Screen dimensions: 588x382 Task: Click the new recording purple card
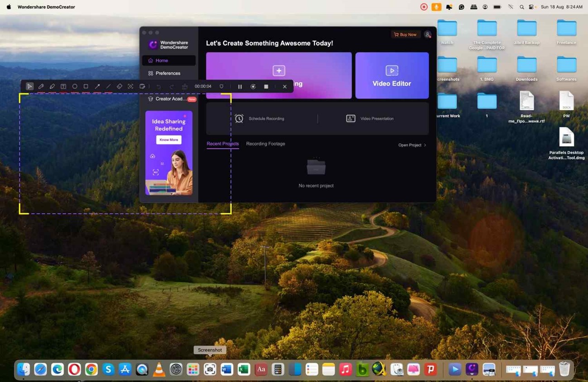pyautogui.click(x=279, y=75)
